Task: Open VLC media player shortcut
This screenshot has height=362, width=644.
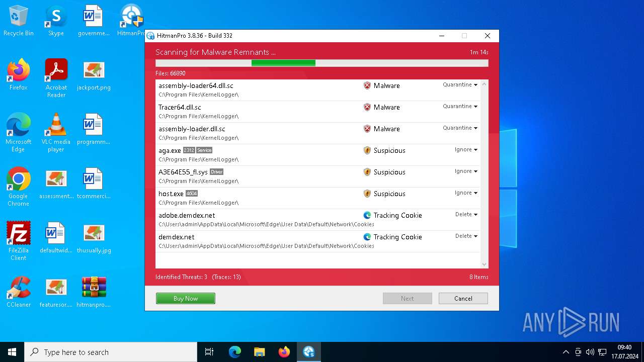Action: tap(56, 133)
